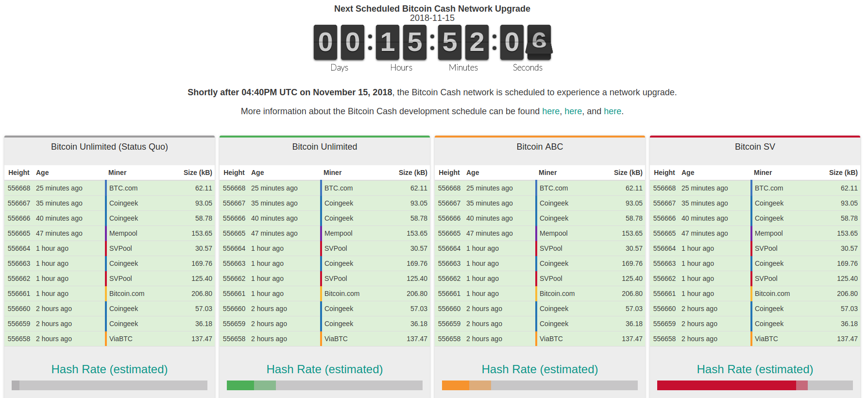Select size 62.11 in the Bitcoin SV panel

(x=849, y=188)
